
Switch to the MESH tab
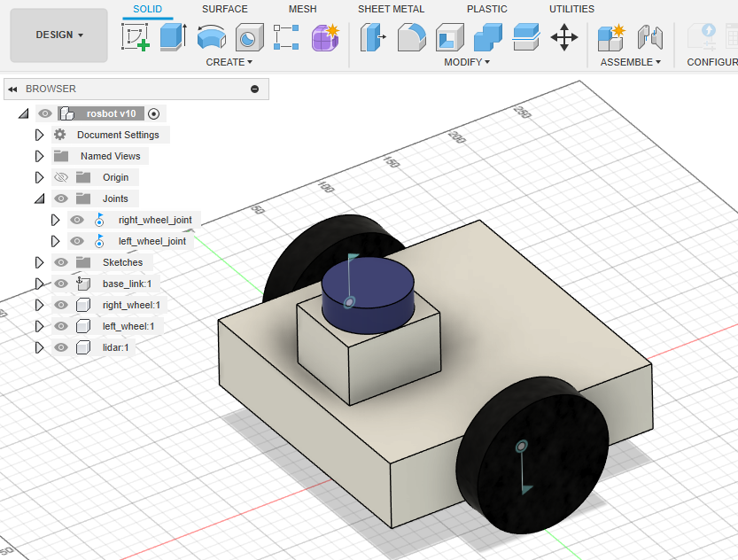click(303, 9)
